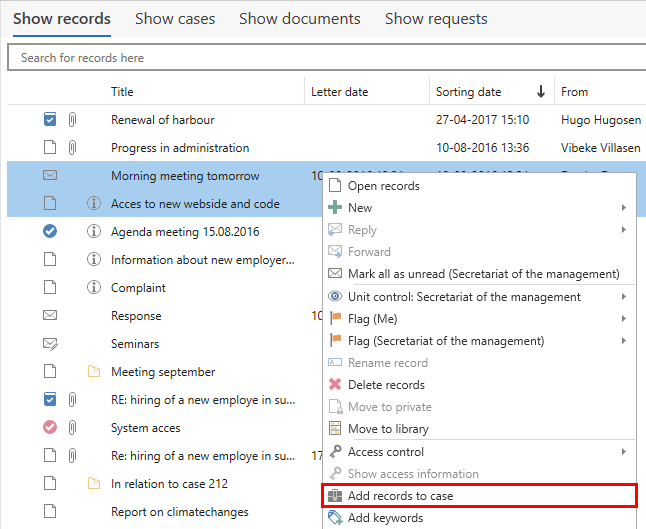Click red X icon for Delete records
The image size is (646, 529).
tap(336, 385)
